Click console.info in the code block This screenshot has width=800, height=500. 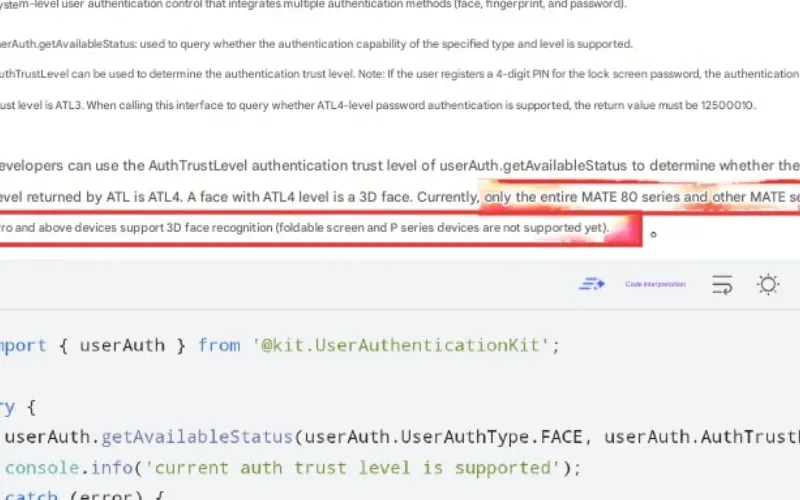pyautogui.click(x=64, y=467)
